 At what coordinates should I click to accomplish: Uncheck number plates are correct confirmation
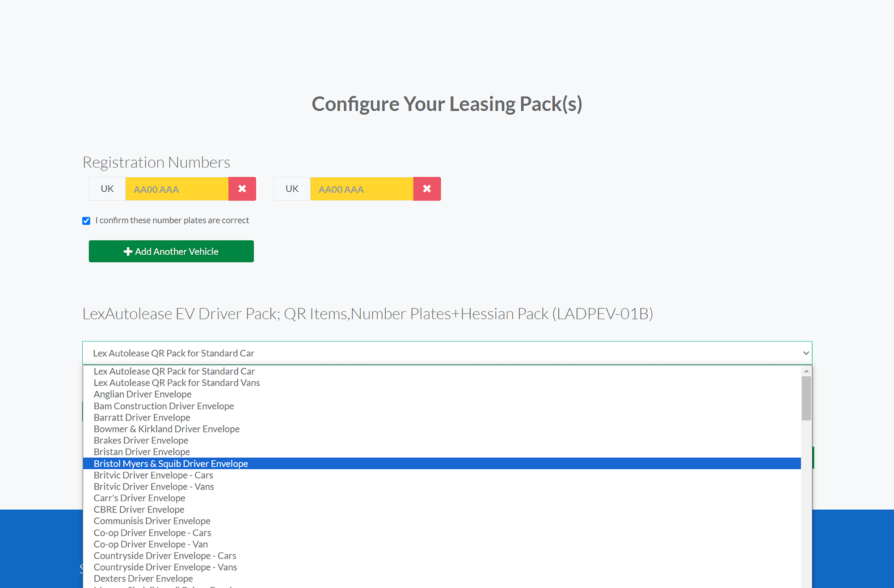(86, 221)
